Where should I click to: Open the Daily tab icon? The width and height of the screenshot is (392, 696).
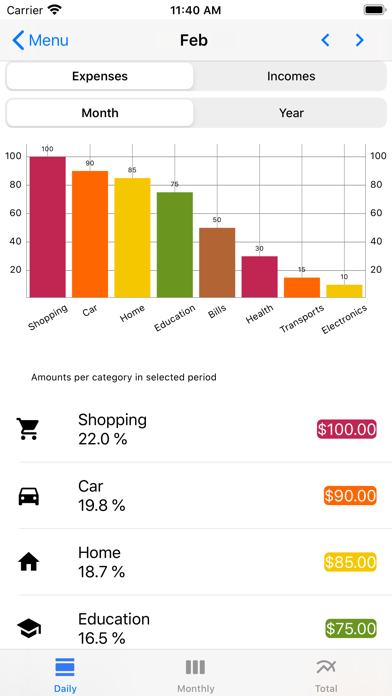(65, 667)
